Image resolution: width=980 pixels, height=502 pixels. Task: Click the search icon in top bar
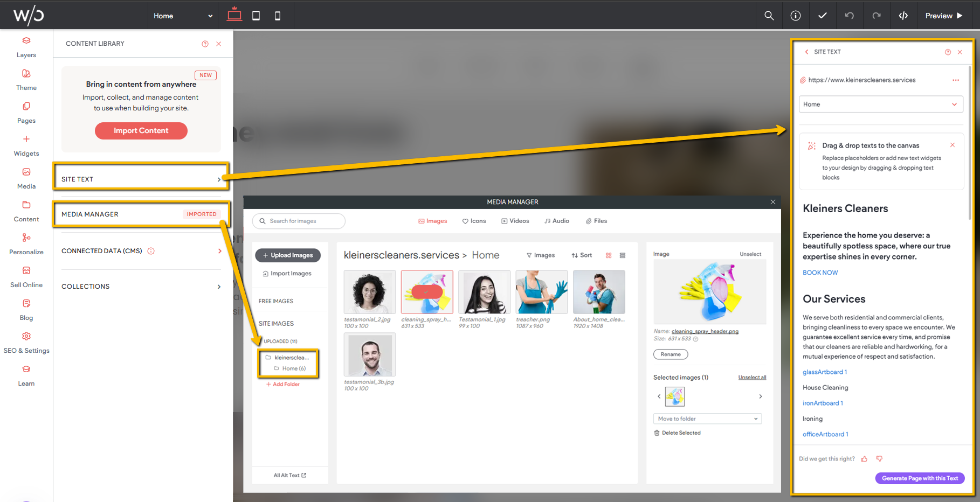coord(769,16)
